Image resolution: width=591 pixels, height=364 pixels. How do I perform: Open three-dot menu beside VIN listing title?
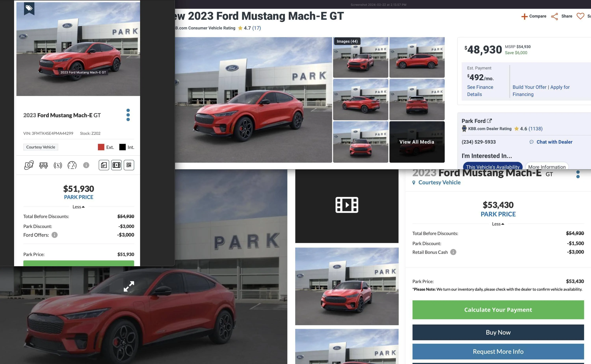coord(128,115)
